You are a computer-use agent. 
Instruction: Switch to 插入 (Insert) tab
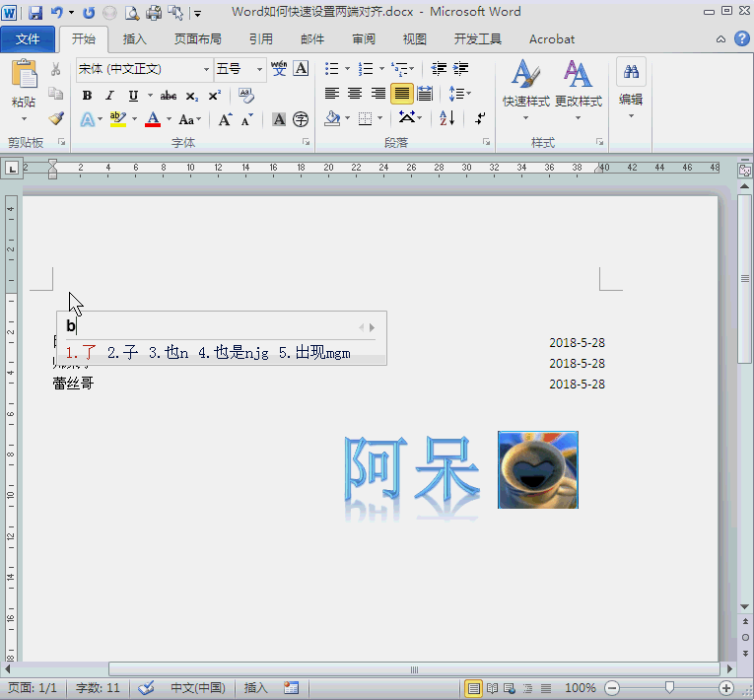click(x=135, y=39)
